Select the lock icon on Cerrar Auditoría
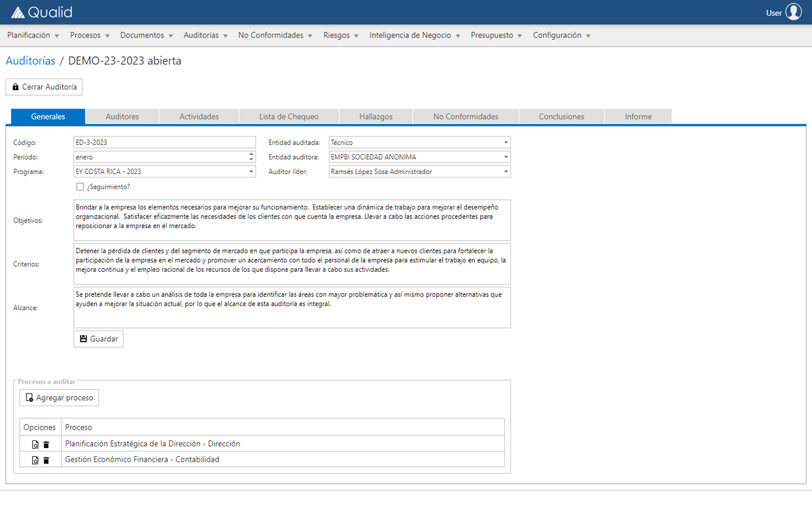This screenshot has height=508, width=812. click(15, 87)
